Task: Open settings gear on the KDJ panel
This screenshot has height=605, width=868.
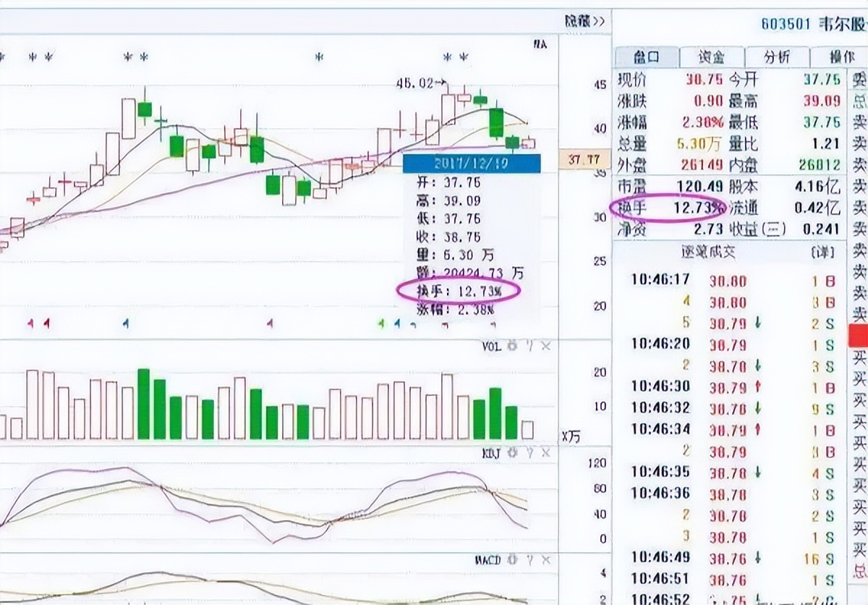Action: click(513, 453)
